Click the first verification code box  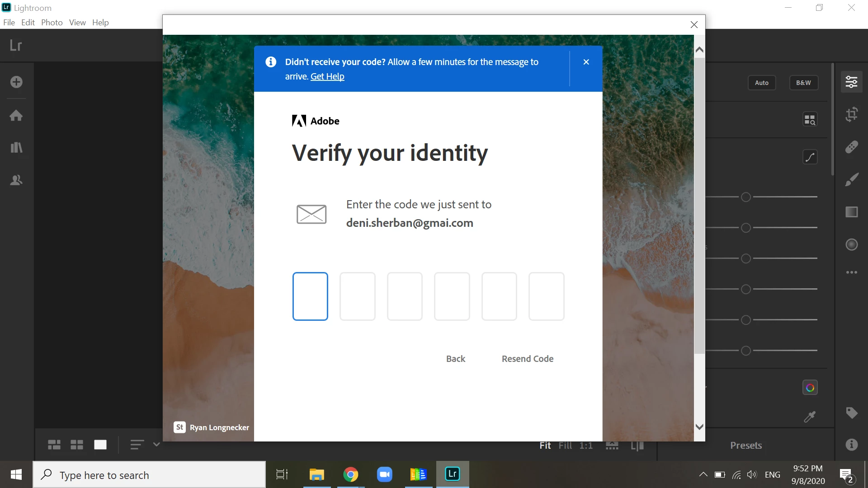(310, 296)
